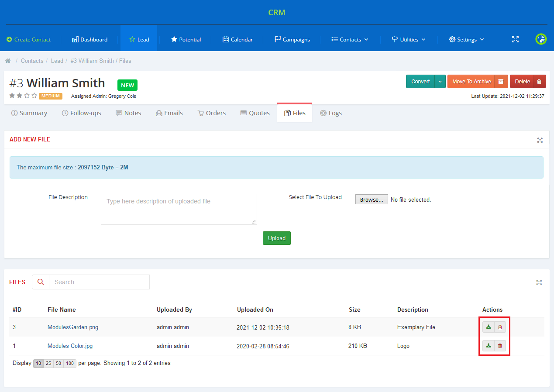Image resolution: width=554 pixels, height=392 pixels.
Task: Click the search magnifier icon in Files
Action: [x=41, y=282]
